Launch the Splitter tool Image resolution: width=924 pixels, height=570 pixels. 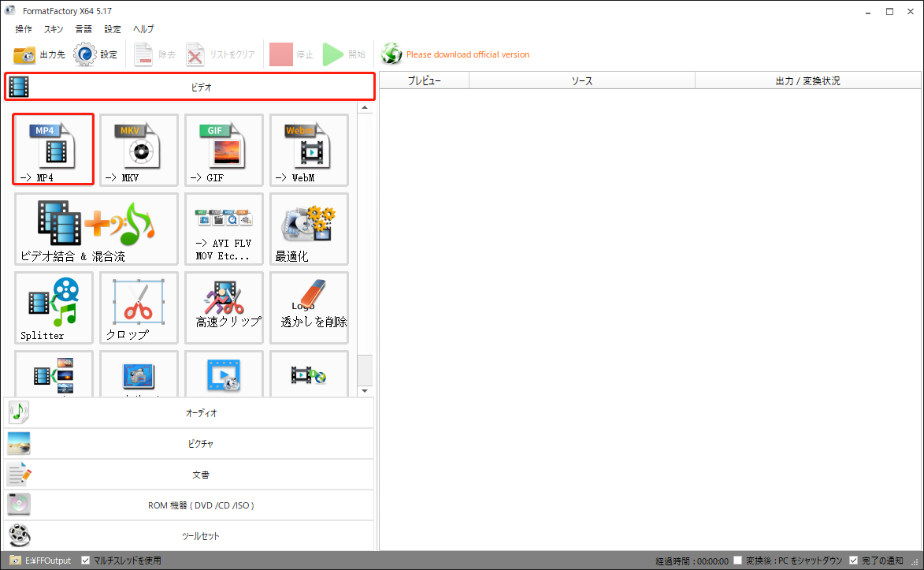54,307
